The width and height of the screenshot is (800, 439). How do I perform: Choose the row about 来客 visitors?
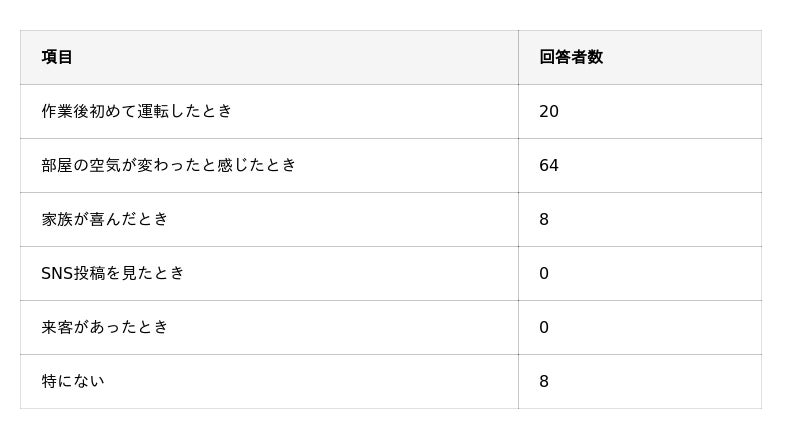(390, 327)
